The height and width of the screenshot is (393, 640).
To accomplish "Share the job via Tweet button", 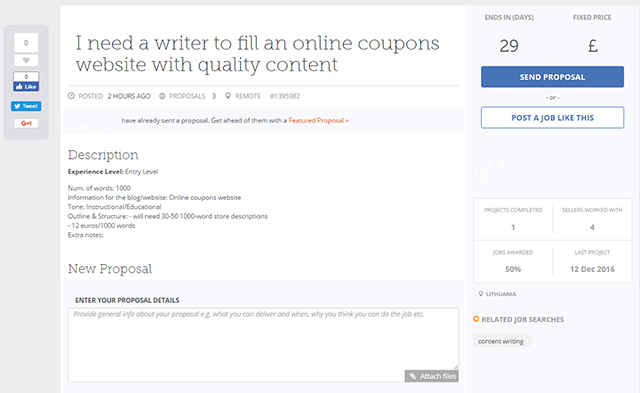I will tap(26, 106).
